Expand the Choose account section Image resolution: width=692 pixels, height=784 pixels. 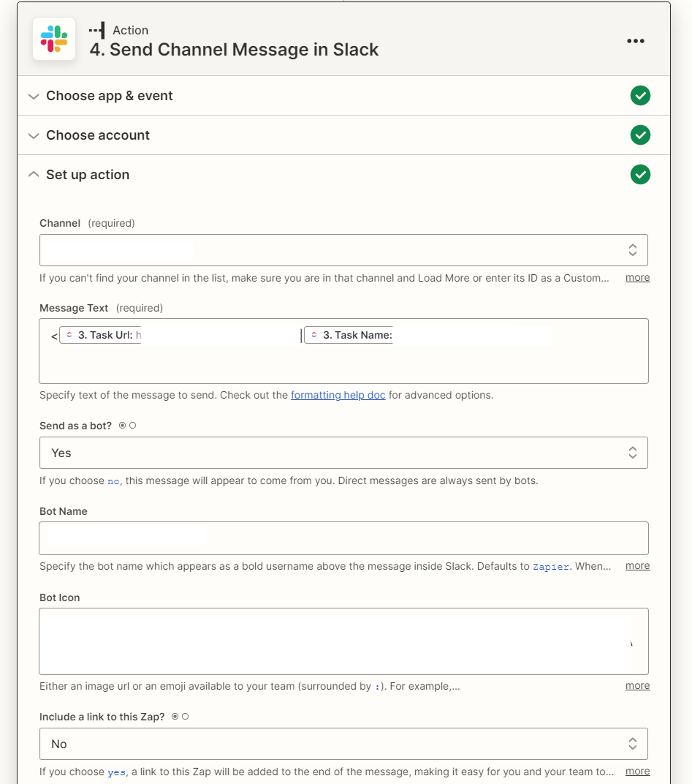point(98,135)
